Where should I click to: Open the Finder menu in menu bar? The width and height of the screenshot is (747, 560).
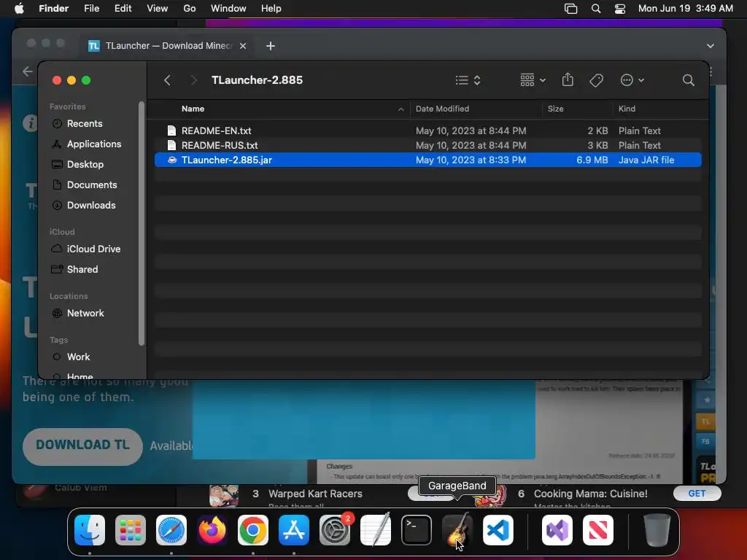pyautogui.click(x=53, y=9)
